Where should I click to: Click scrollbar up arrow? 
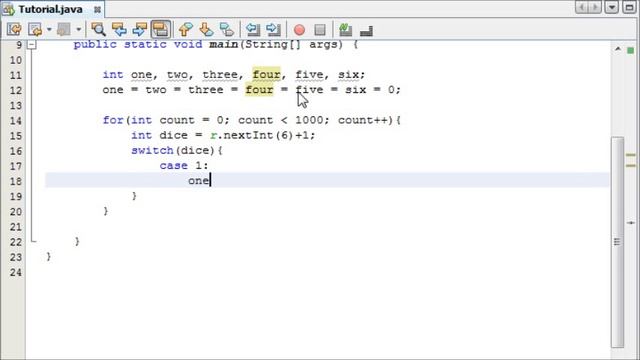pos(618,49)
